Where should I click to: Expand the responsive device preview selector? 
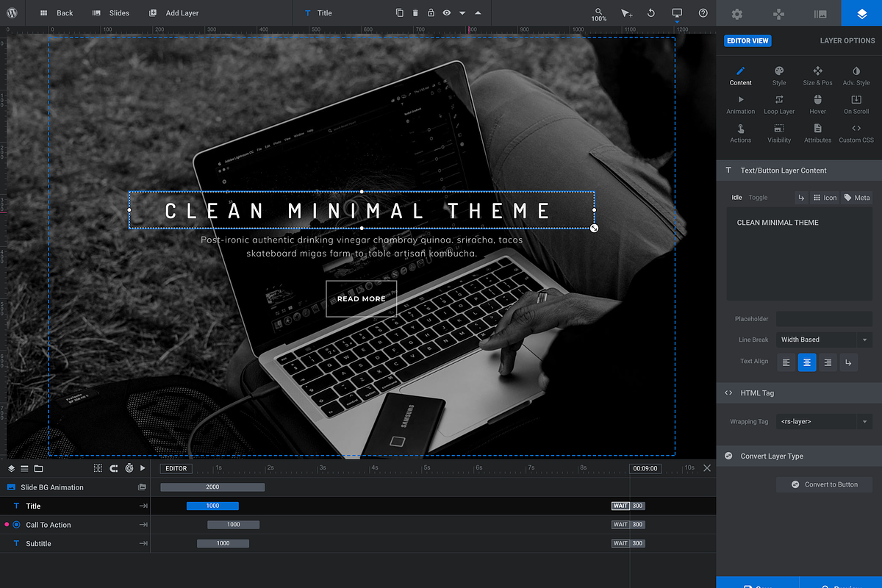(x=677, y=13)
